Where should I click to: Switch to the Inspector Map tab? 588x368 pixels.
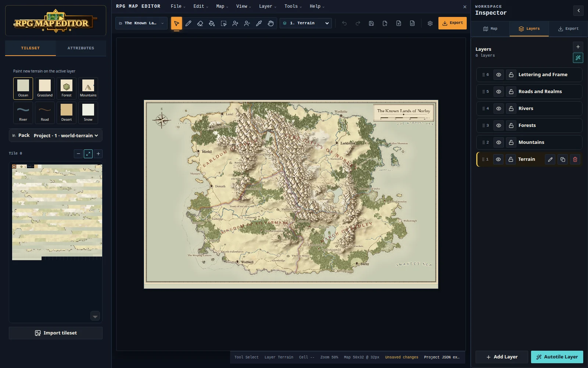tap(490, 29)
